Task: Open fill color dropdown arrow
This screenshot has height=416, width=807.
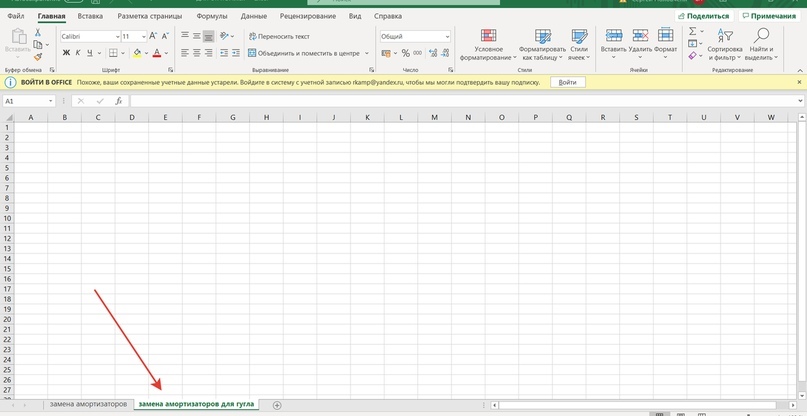Action: (x=146, y=53)
